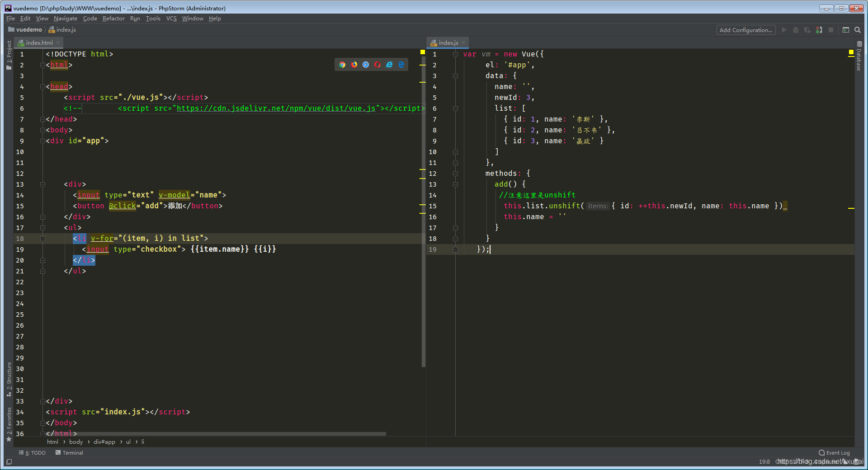The height and width of the screenshot is (470, 868).
Task: Collapse the methods fold on js line 12
Action: click(x=455, y=174)
